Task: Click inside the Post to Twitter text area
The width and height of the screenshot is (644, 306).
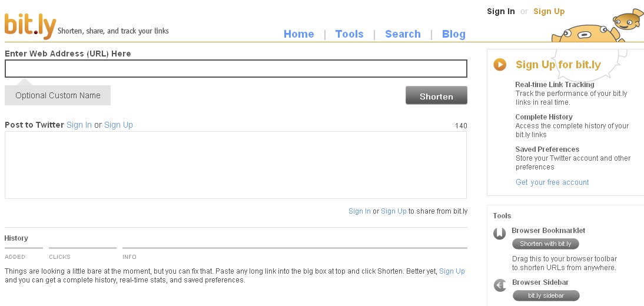Action: [235, 165]
